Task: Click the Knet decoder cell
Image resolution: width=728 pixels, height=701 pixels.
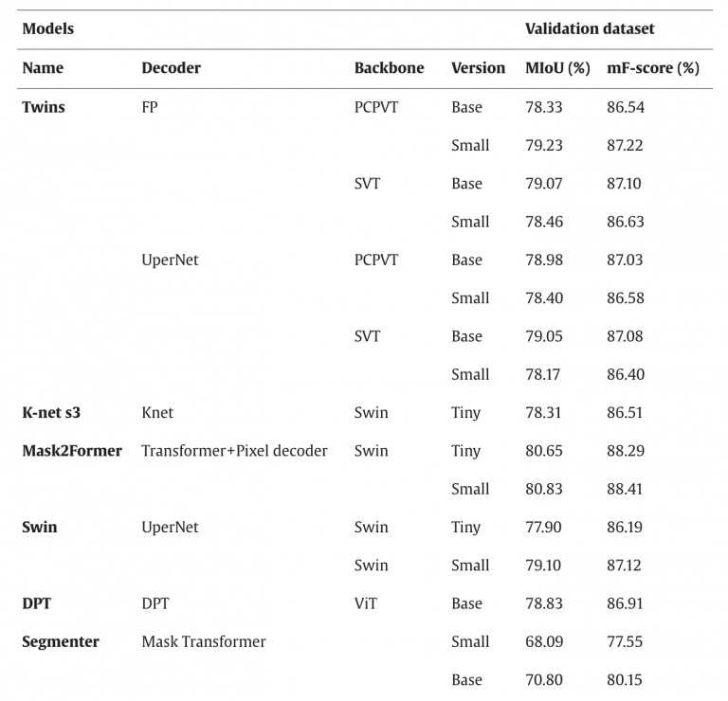Action: tap(157, 413)
